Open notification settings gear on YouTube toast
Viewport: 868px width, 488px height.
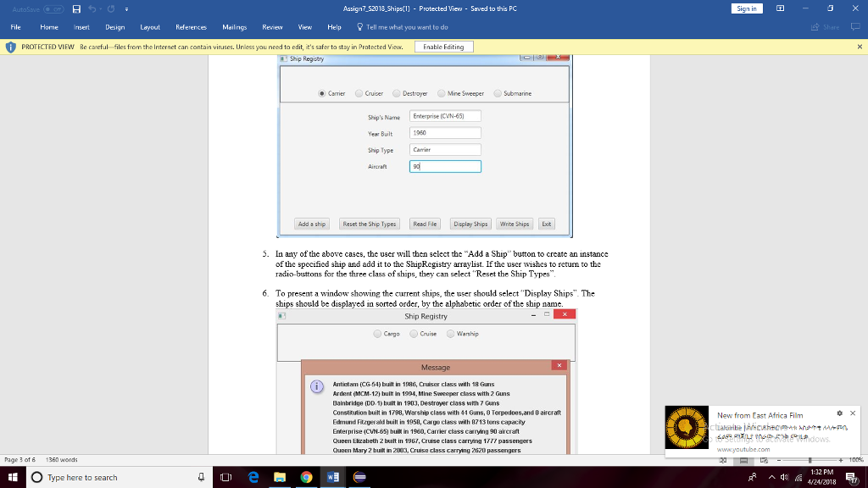pos(841,413)
